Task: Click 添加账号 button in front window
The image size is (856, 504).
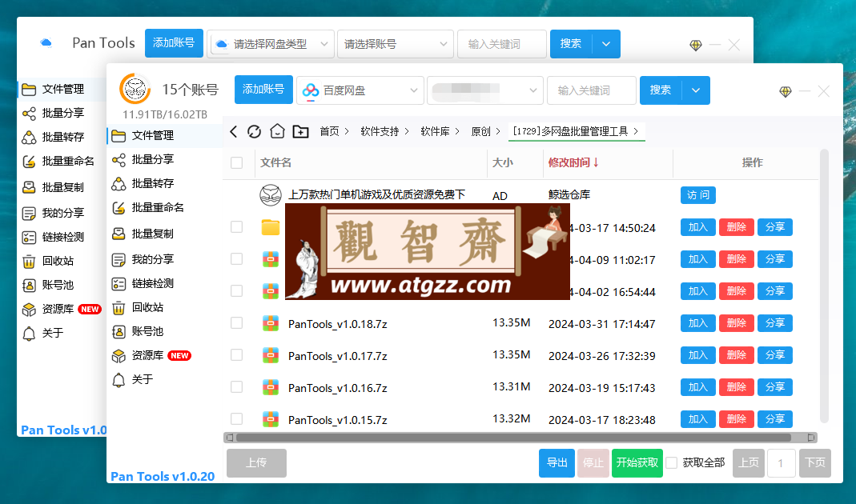Action: (x=263, y=90)
